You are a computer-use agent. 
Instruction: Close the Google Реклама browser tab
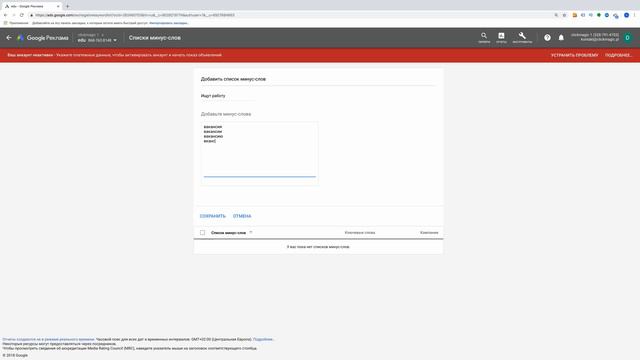point(58,6)
